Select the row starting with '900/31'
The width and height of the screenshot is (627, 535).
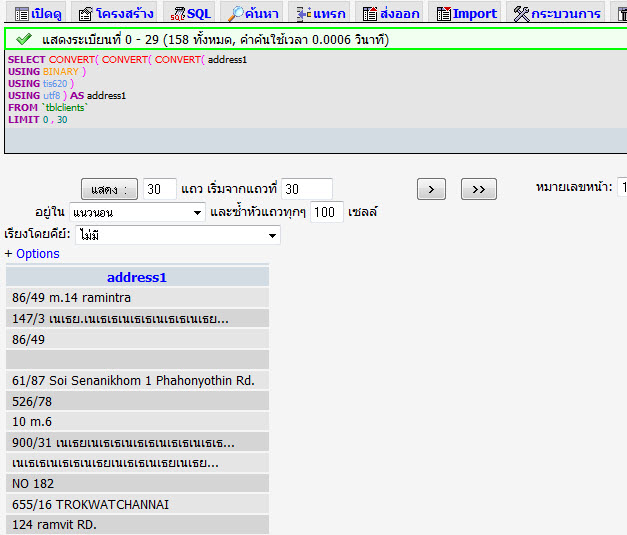138,442
